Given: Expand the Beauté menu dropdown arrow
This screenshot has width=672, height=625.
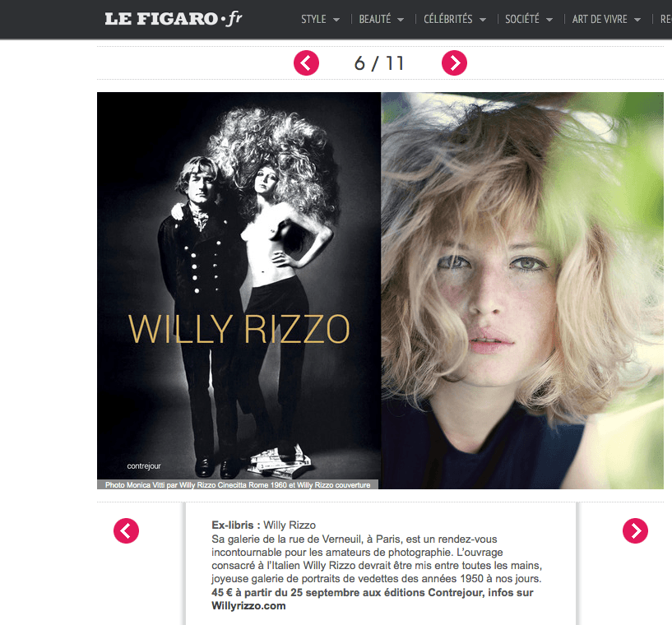Looking at the screenshot, I should click(401, 20).
